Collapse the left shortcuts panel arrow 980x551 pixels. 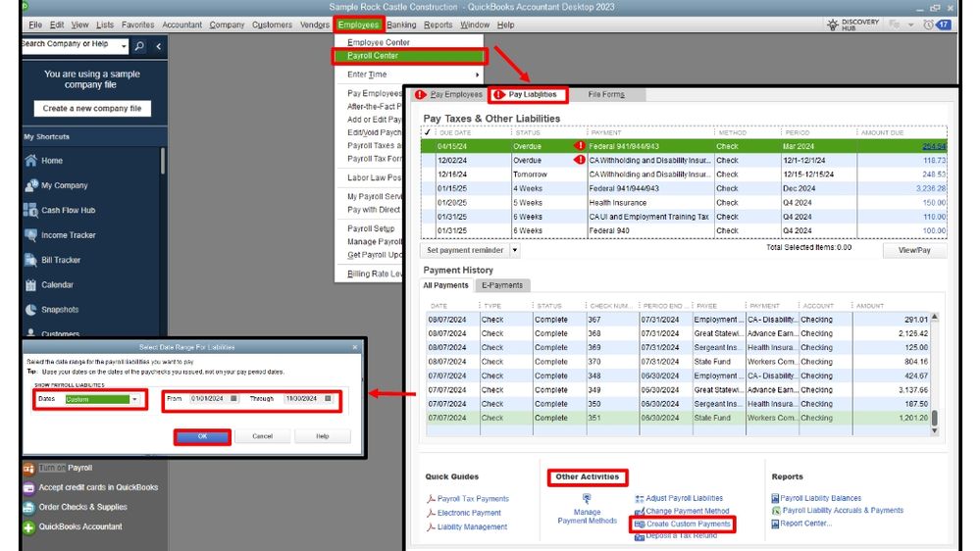[x=159, y=46]
